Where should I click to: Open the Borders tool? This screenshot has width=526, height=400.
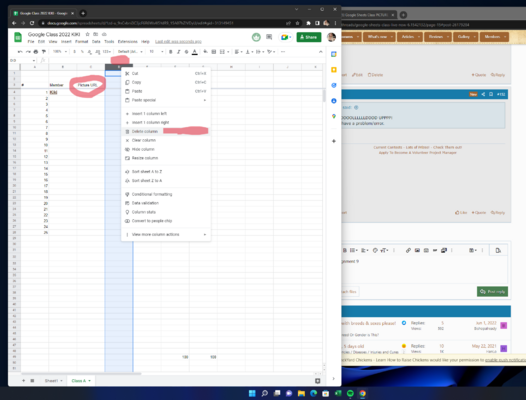point(214,52)
